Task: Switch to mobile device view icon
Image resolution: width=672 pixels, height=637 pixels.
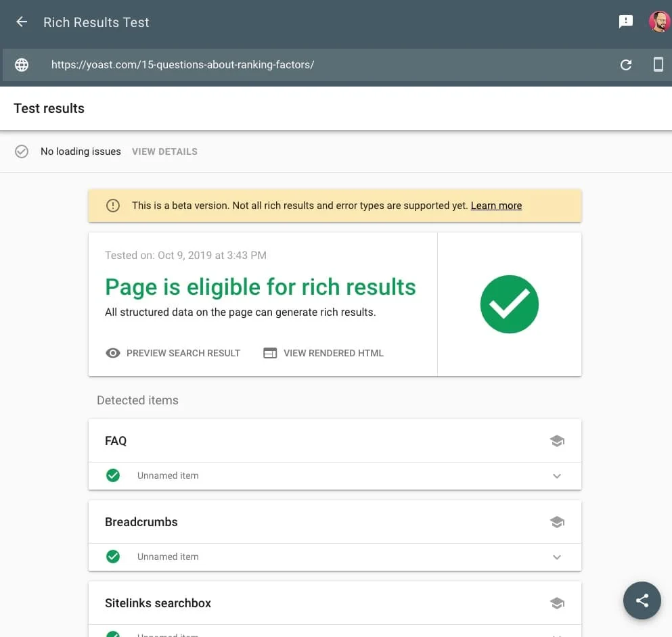Action: (657, 64)
